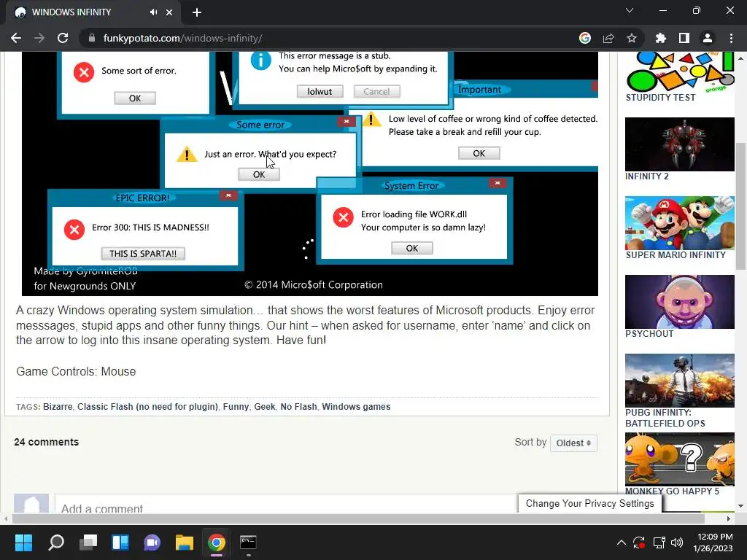The width and height of the screenshot is (747, 560).
Task: Open the Sort by Oldest dropdown
Action: 573,443
